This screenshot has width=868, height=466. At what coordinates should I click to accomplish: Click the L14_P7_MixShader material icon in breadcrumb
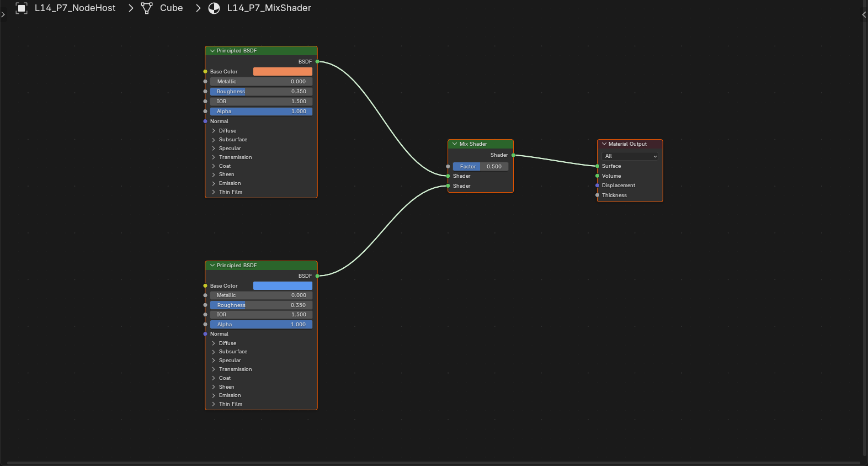[214, 8]
